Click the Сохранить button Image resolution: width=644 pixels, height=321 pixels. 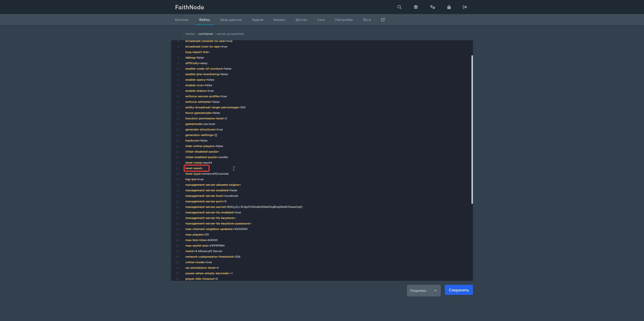point(459,290)
